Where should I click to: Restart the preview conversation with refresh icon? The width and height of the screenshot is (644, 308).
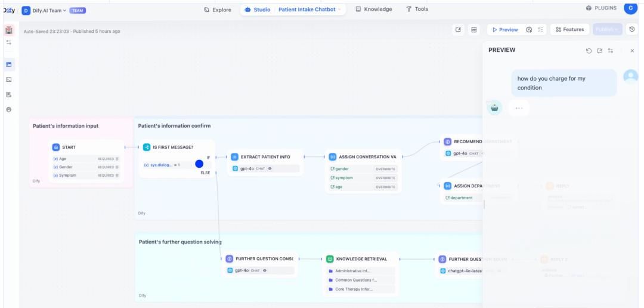pos(589,51)
